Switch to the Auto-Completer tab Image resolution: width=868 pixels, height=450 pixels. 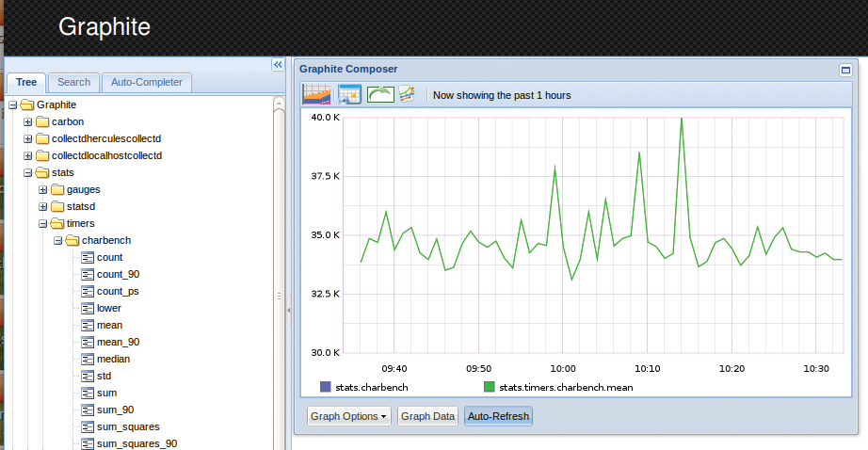[x=146, y=83]
